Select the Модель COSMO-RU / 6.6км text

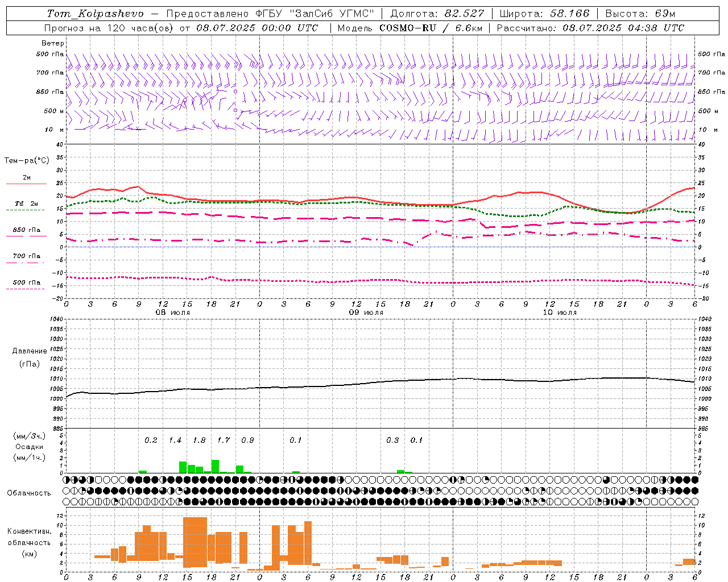point(409,28)
